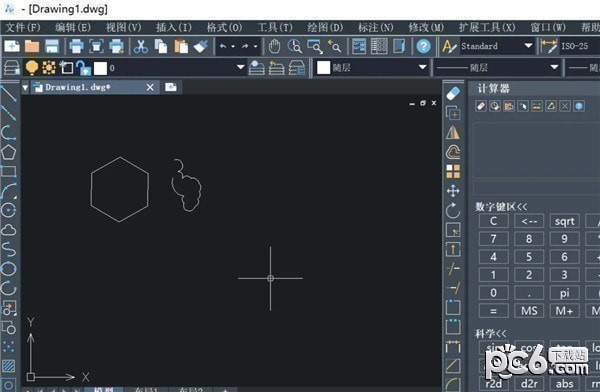The width and height of the screenshot is (600, 392).
Task: Collapse the 数字键区 number pad section
Action: (501, 207)
